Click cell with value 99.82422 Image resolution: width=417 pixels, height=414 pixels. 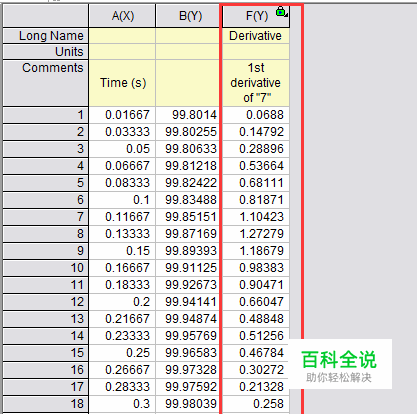(x=189, y=183)
